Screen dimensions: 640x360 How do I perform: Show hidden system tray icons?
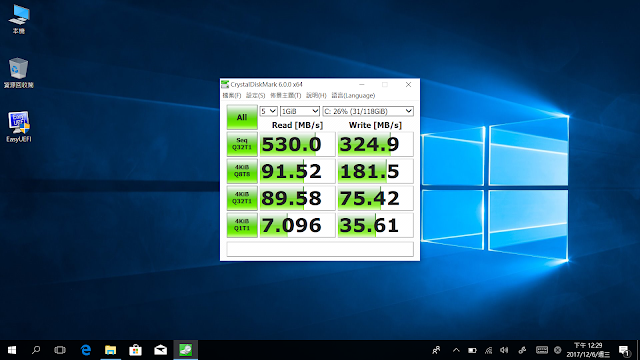pyautogui.click(x=456, y=350)
